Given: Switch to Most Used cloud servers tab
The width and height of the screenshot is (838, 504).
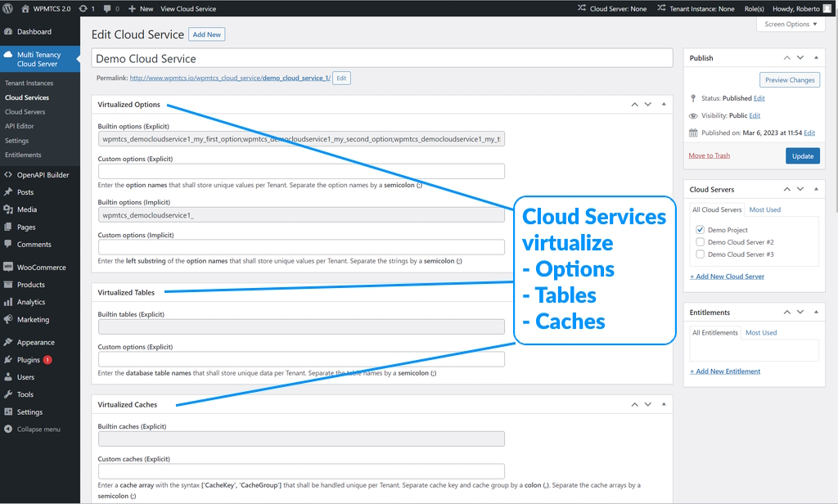Looking at the screenshot, I should point(765,209).
